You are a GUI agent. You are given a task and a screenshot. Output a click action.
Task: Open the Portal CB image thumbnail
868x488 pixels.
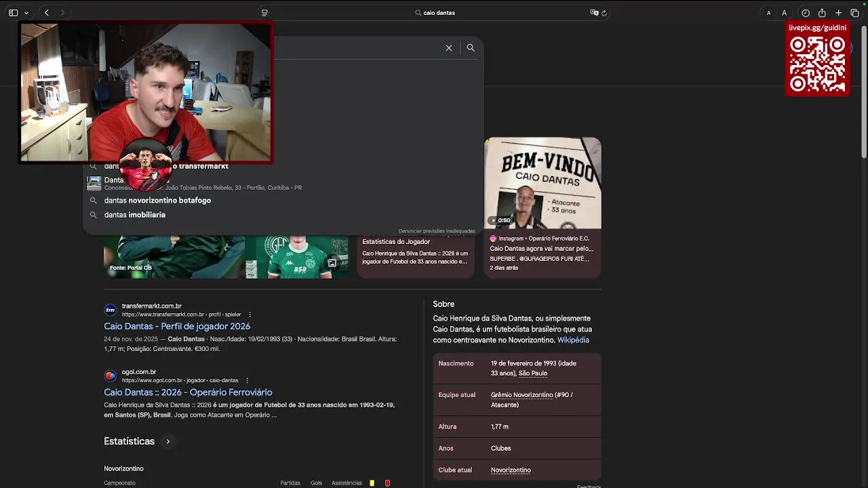(x=174, y=256)
